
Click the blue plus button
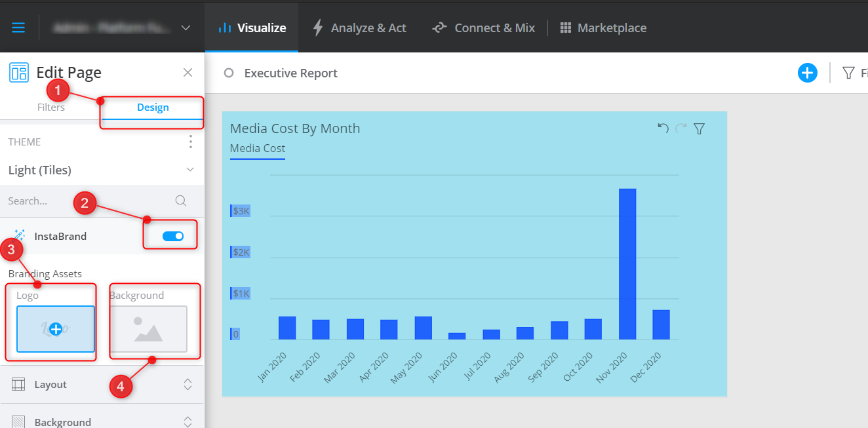808,72
